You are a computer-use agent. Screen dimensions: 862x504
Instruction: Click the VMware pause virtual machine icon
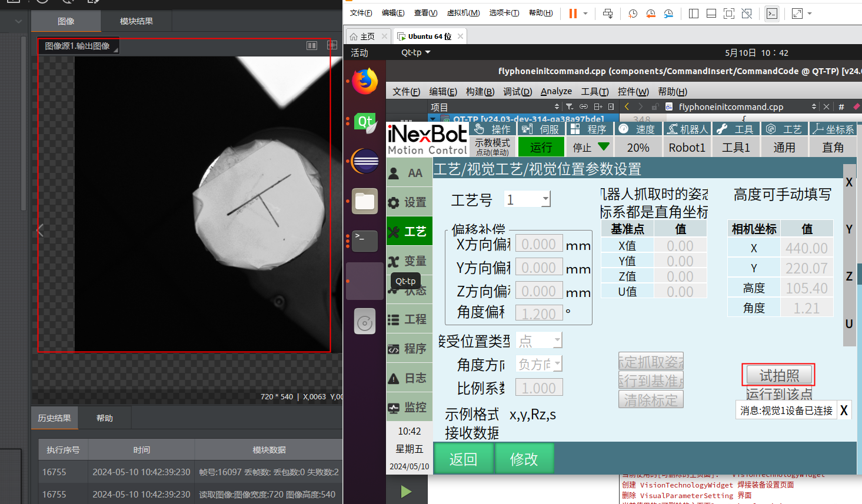coord(573,14)
